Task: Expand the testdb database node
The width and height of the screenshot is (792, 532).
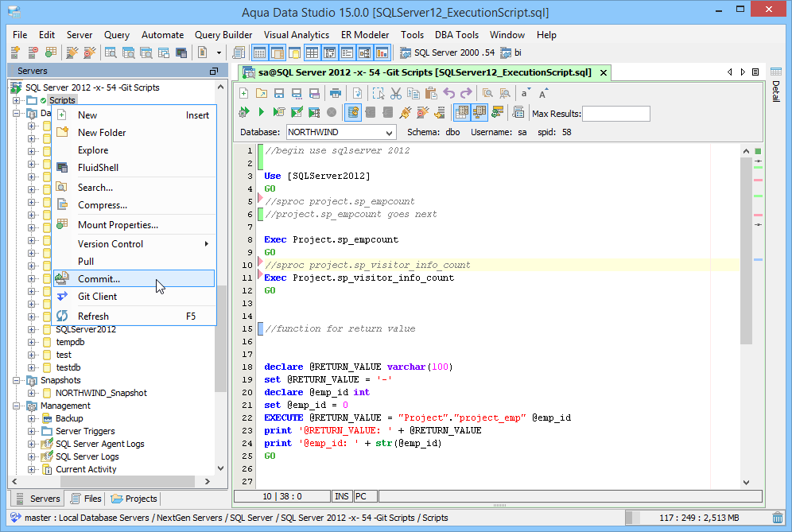Action: coord(31,367)
